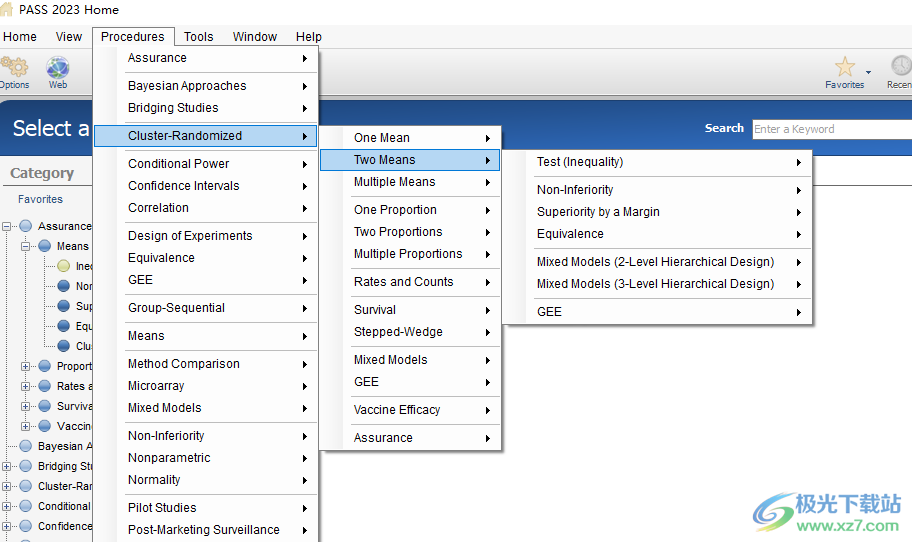912x542 pixels.
Task: Choose One Proportion submenu item
Action: (410, 211)
